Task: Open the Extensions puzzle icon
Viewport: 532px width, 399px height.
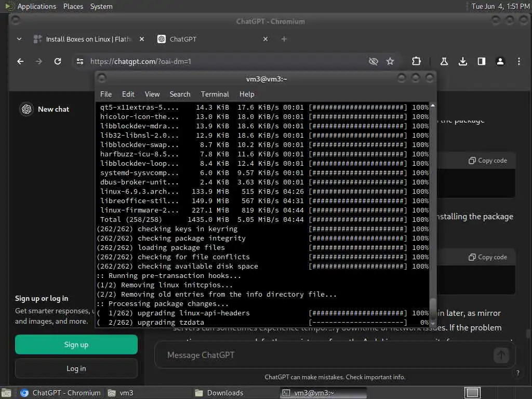Action: 416,61
